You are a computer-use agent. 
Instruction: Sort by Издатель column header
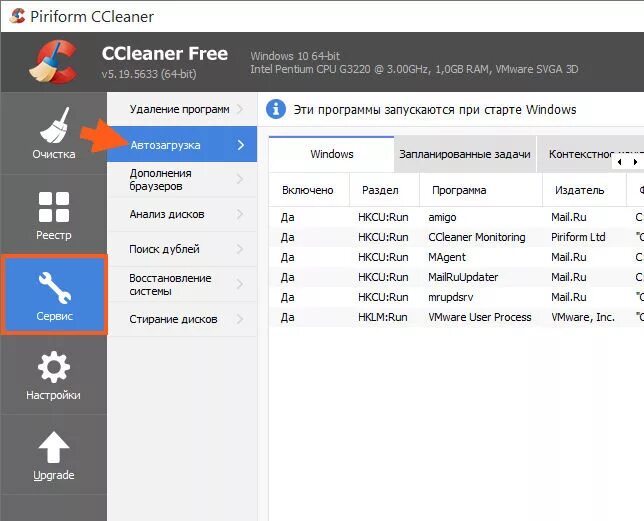coord(584,190)
